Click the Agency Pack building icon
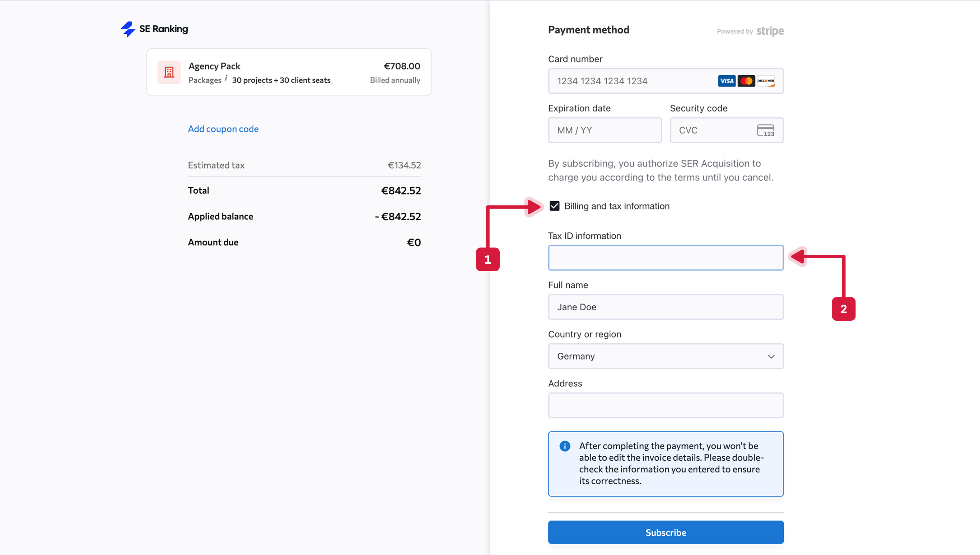 click(x=169, y=72)
